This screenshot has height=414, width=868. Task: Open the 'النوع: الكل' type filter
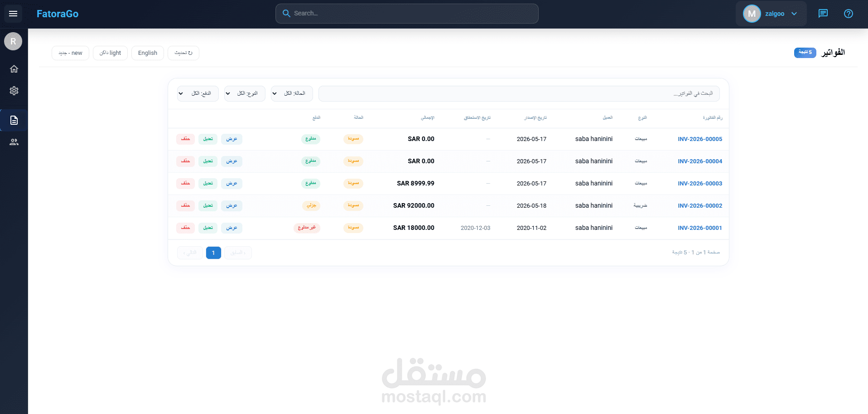tap(245, 93)
